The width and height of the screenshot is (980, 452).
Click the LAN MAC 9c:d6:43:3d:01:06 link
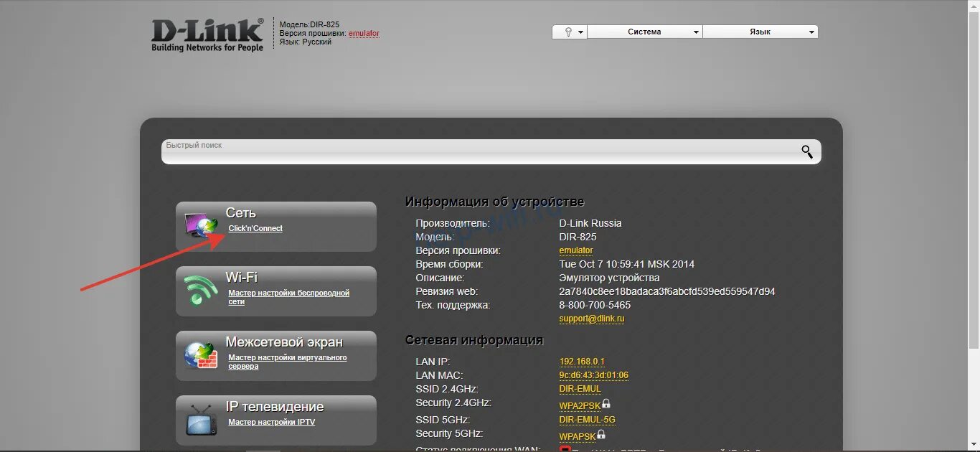coord(594,375)
